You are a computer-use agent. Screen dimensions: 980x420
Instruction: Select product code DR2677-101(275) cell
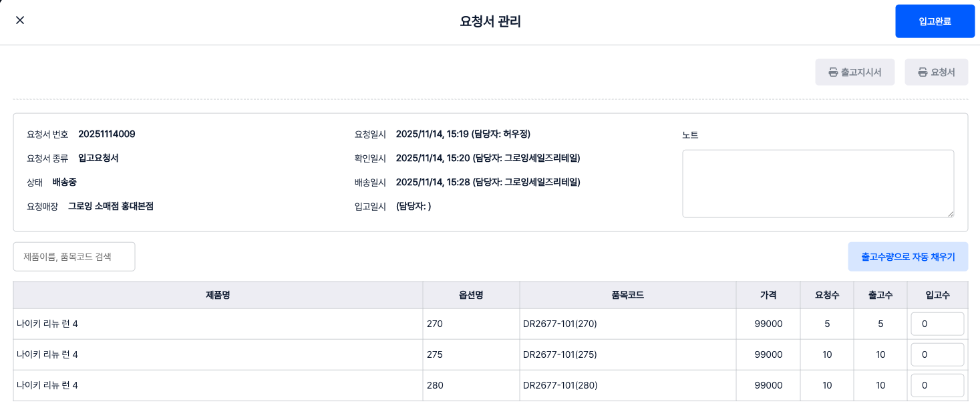coord(560,355)
